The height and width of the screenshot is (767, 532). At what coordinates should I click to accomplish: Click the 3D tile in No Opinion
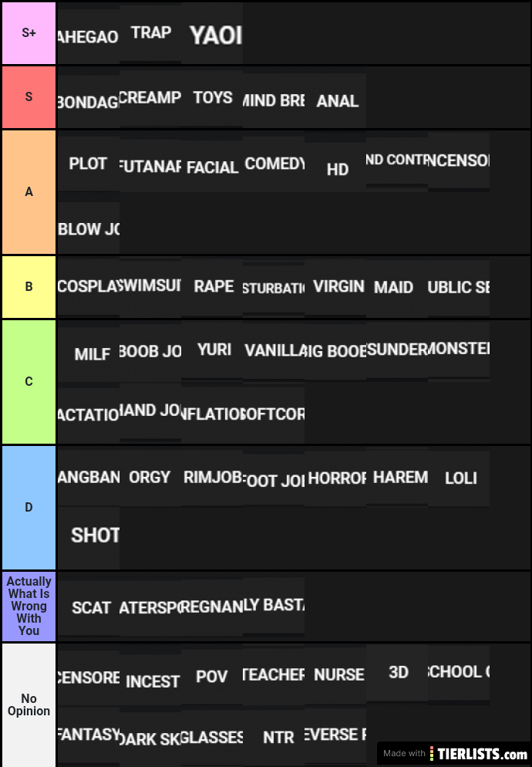(x=397, y=672)
